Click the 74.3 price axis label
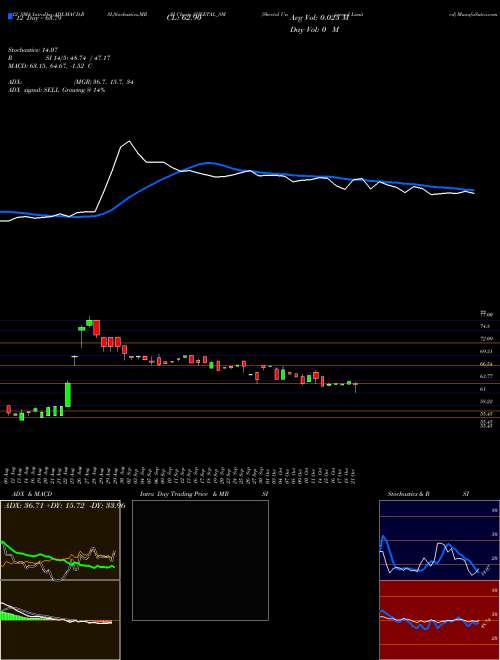The height and width of the screenshot is (660, 500). click(x=485, y=326)
